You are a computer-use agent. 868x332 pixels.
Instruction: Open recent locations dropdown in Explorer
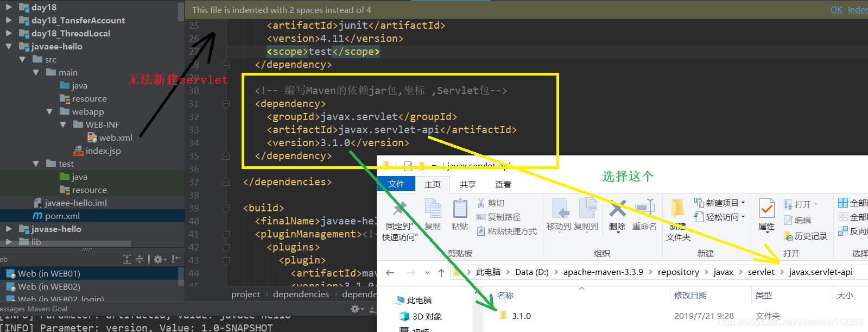[427, 272]
